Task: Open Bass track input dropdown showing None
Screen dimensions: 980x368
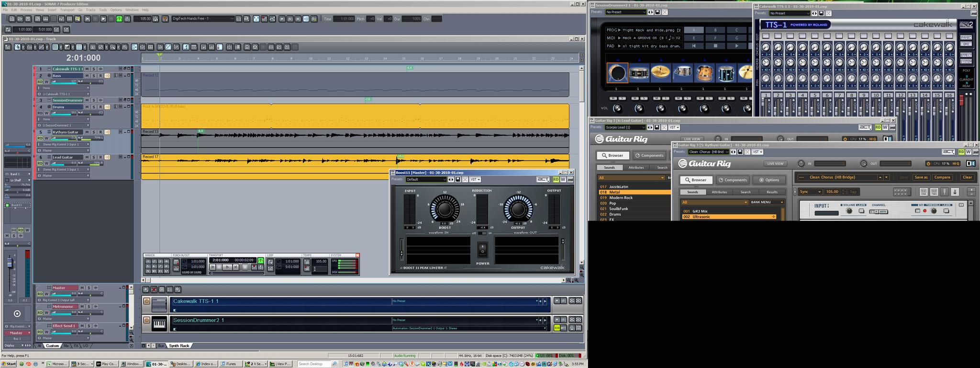Action: point(63,88)
